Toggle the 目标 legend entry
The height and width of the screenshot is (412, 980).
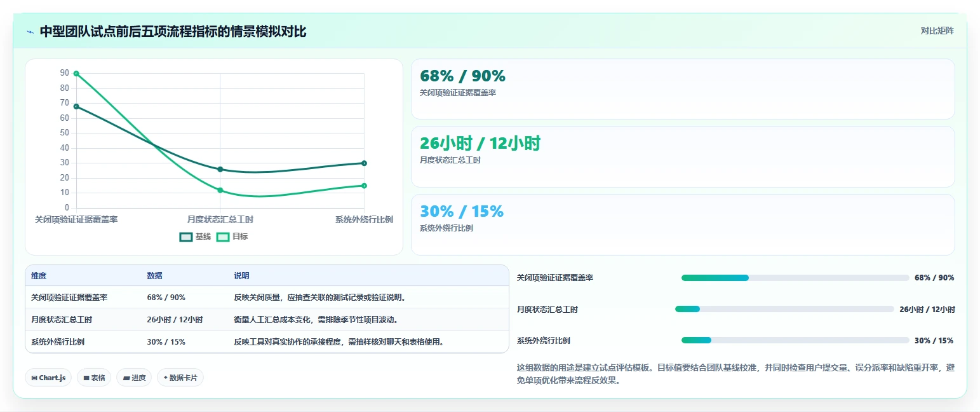click(x=232, y=237)
